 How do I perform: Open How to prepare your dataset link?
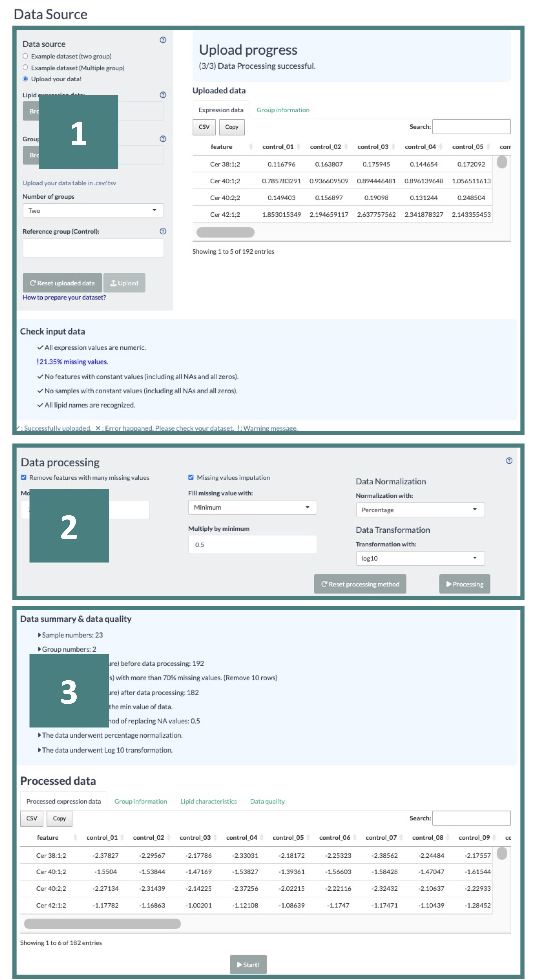(x=64, y=297)
